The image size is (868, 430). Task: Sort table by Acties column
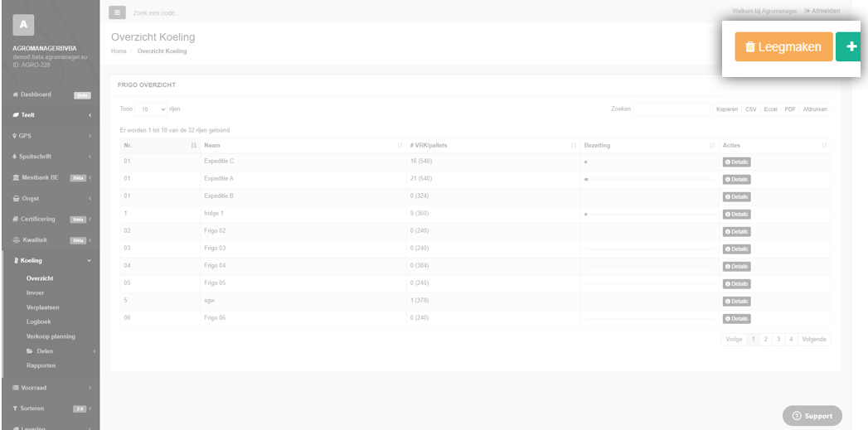[775, 146]
